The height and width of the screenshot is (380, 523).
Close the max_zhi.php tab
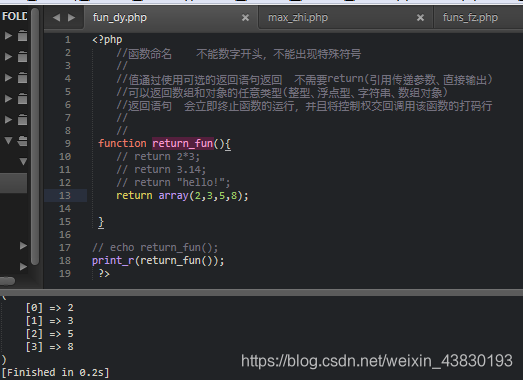pyautogui.click(x=420, y=17)
